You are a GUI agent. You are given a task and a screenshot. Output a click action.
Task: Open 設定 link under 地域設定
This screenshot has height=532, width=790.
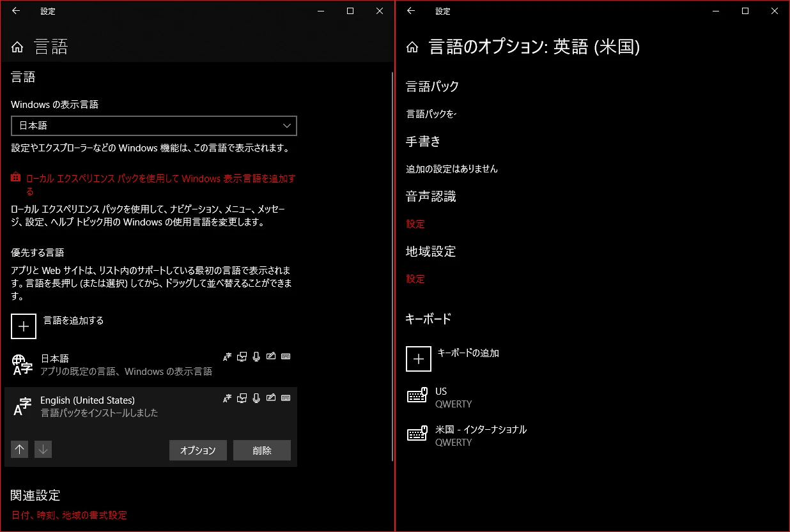coord(415,279)
